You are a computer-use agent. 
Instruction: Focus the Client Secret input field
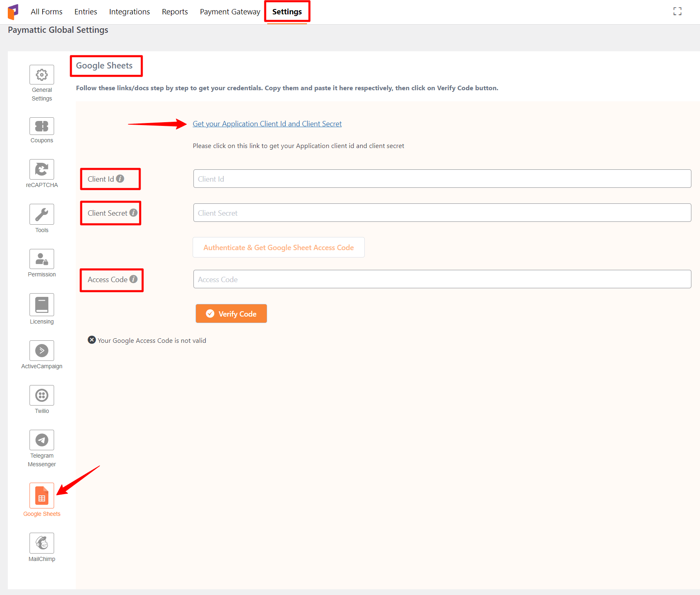click(442, 213)
